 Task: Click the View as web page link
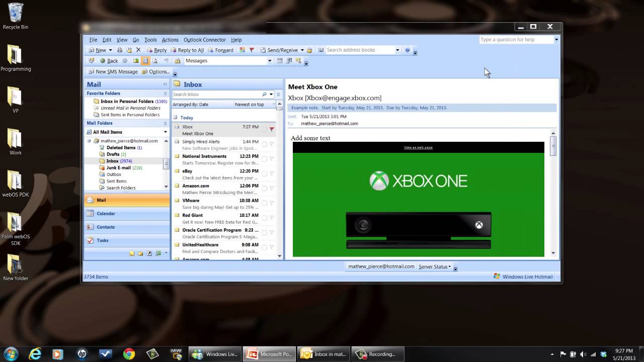(x=418, y=147)
